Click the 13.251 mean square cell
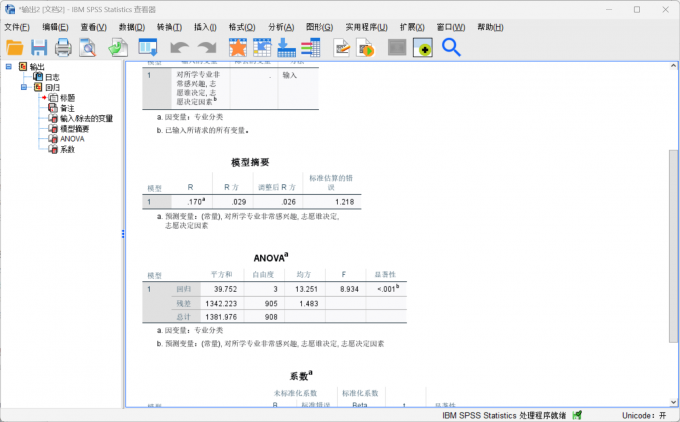 (x=306, y=289)
